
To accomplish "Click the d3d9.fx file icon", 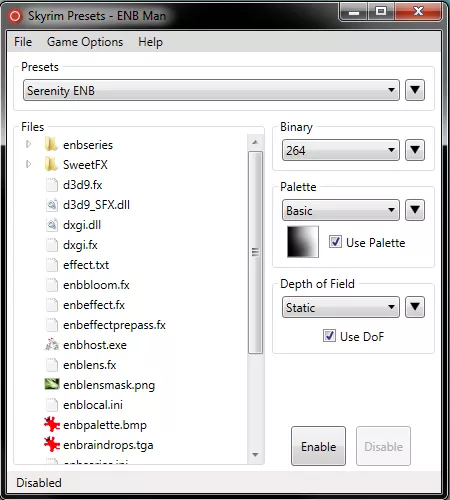I will 52,185.
